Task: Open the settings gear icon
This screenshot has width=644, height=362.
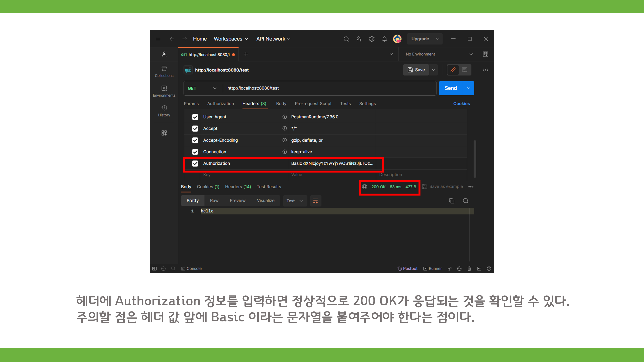Action: click(372, 39)
